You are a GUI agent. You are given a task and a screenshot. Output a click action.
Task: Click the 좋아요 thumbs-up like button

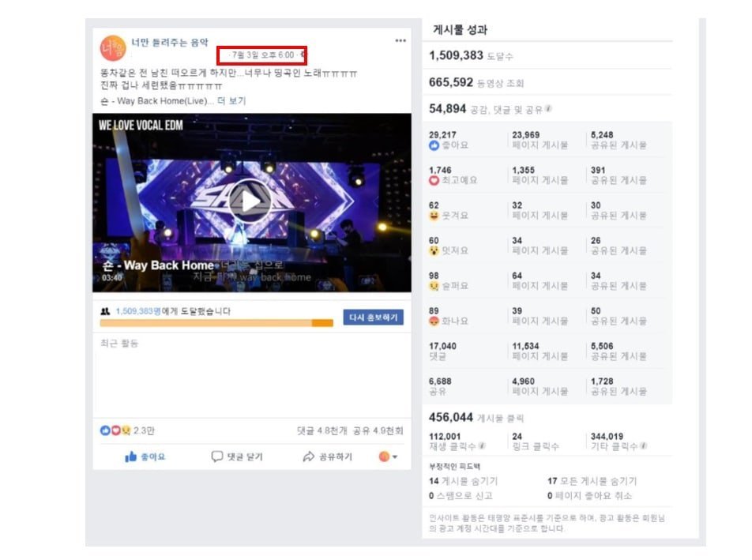coord(145,457)
